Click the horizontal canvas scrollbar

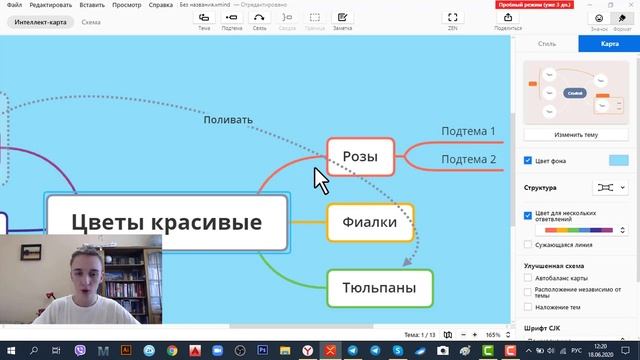pos(301,326)
